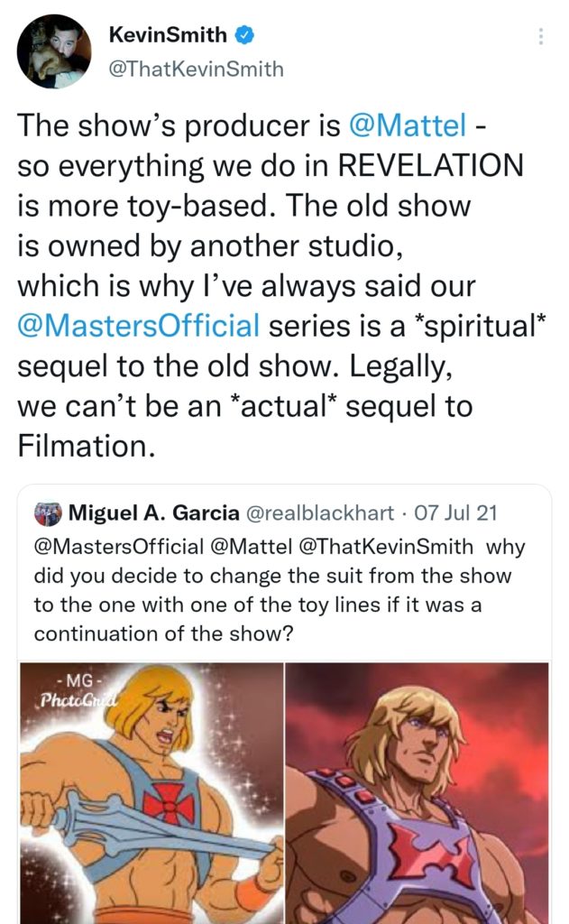
Task: Open Kevin Smith's profile picture
Action: pyautogui.click(x=54, y=51)
